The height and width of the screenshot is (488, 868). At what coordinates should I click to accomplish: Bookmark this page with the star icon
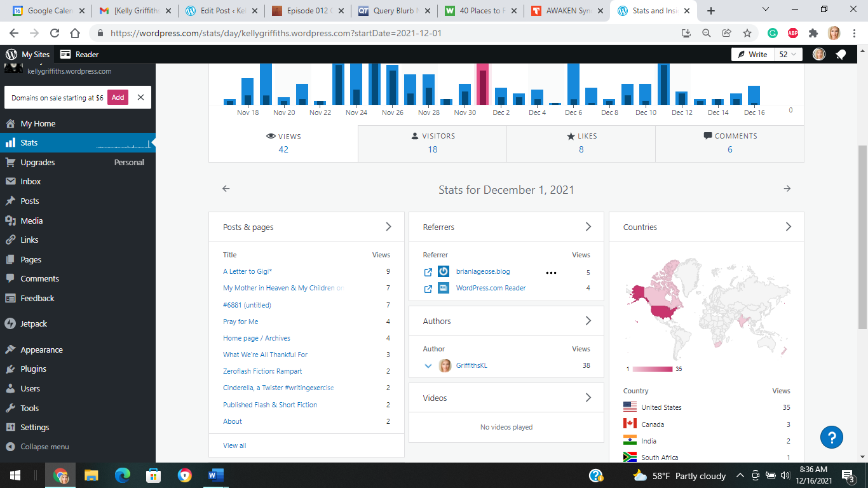[747, 33]
